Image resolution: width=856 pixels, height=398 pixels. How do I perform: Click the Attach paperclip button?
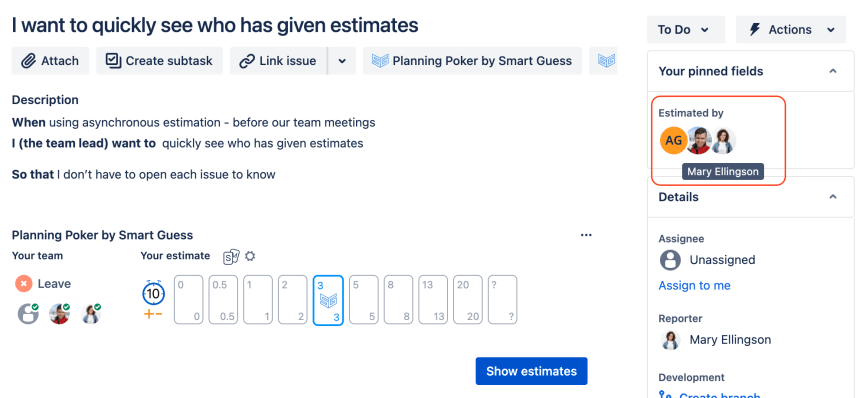click(x=50, y=61)
